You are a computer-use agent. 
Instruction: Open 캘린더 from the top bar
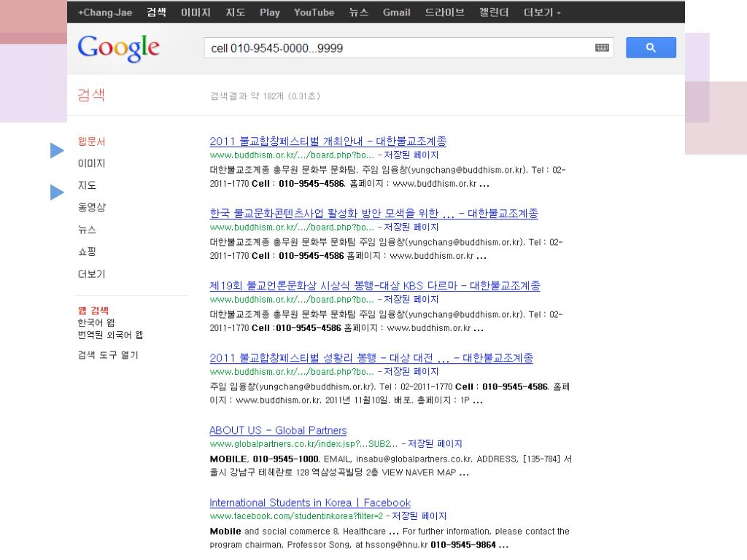coord(494,12)
